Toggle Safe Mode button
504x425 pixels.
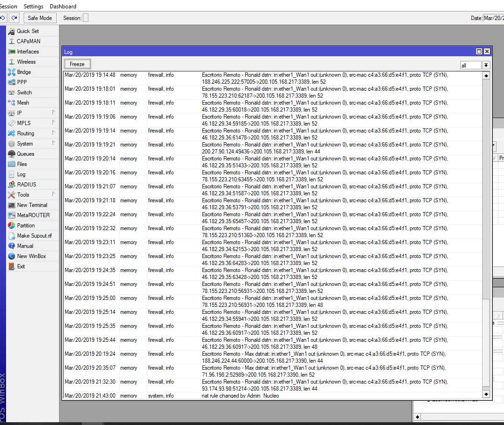[40, 18]
